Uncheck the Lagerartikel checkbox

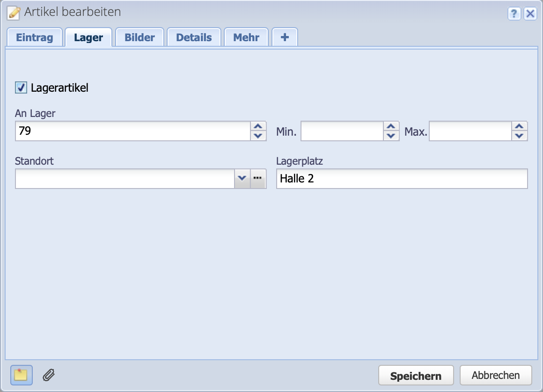tap(21, 87)
